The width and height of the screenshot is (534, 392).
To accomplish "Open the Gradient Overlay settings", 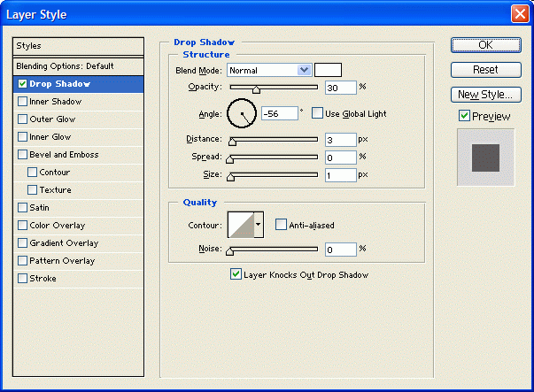I will click(64, 243).
